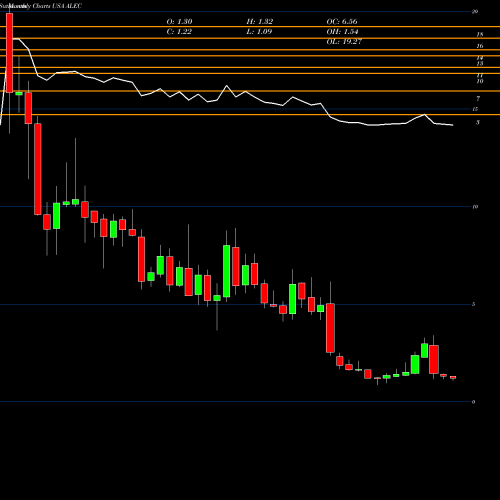
Task: Click the 'O: 1.30' open value
Action: click(179, 22)
